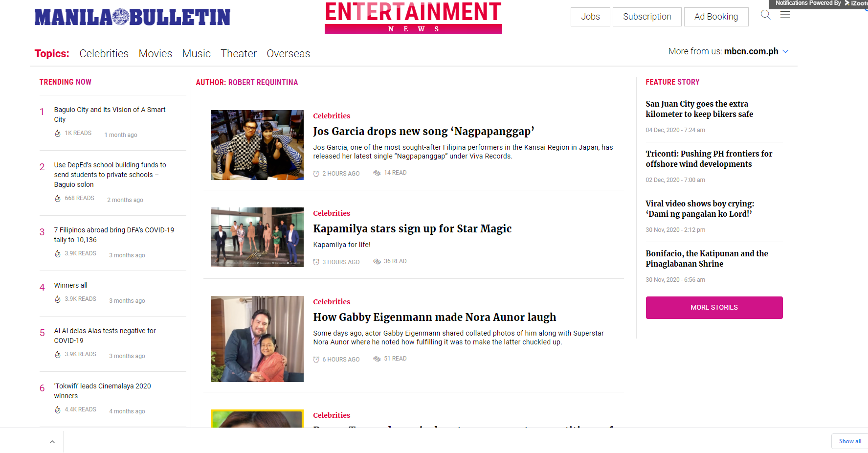Click the Kapamilya for life! summary text

click(x=342, y=245)
